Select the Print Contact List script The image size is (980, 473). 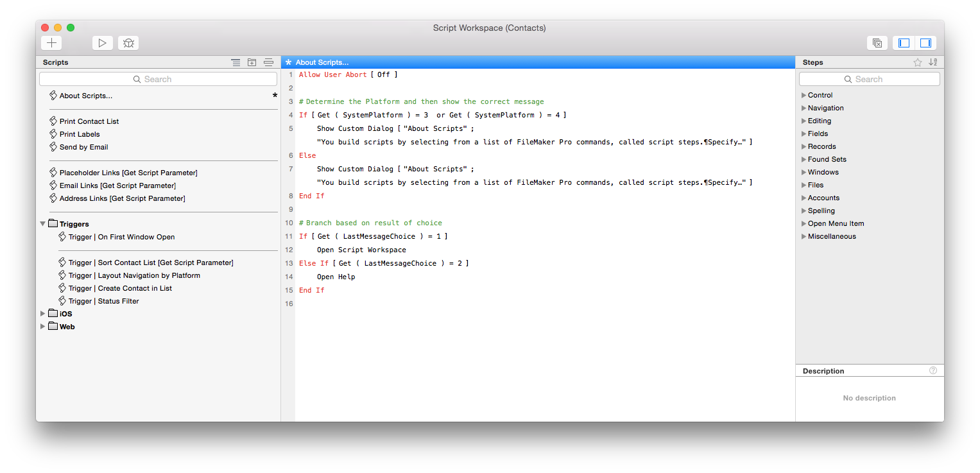click(x=89, y=121)
